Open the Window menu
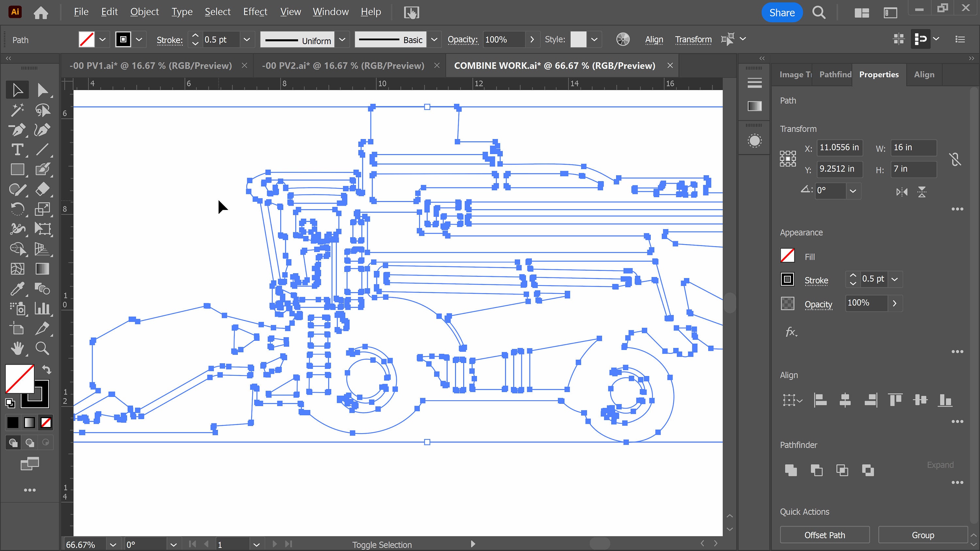 pyautogui.click(x=330, y=12)
